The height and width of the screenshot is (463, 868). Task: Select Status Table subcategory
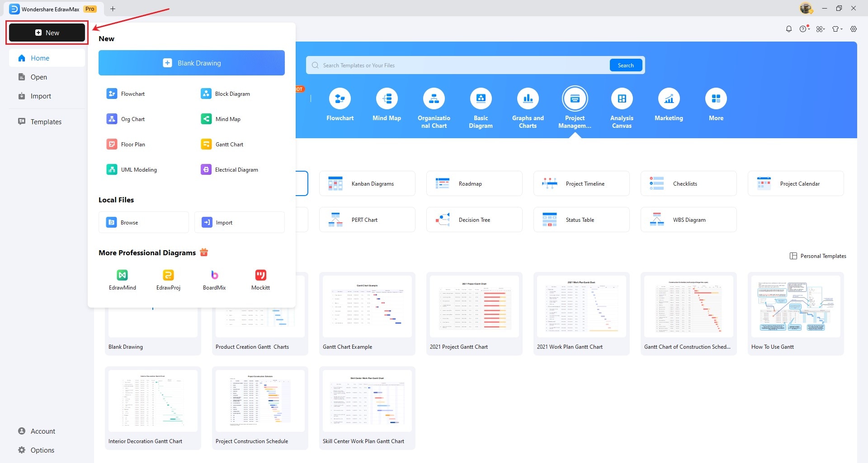click(x=581, y=220)
